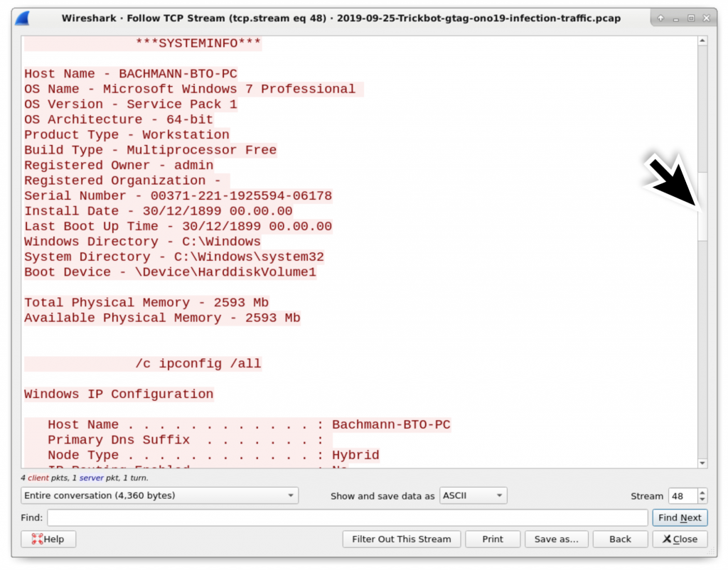Screen dimensions: 728x570
Task: Click the Registered Organization line
Action: pyautogui.click(x=127, y=181)
